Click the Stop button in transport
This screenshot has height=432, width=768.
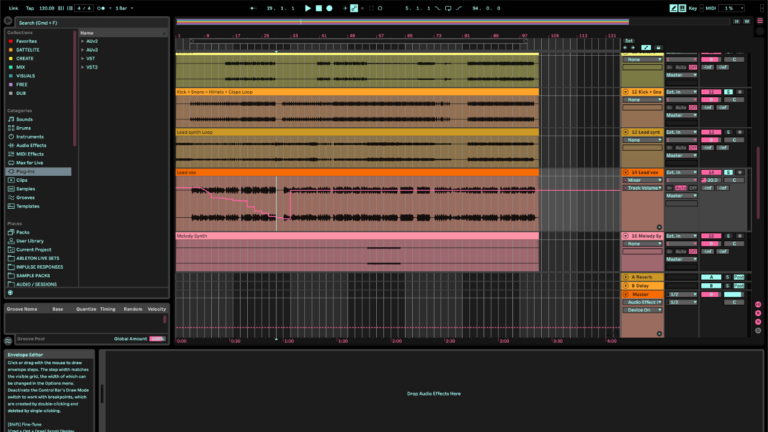pos(319,8)
